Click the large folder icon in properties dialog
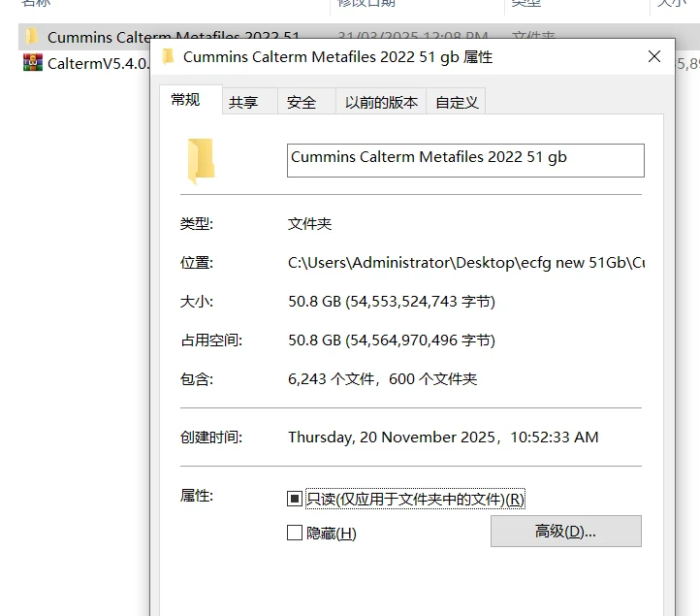This screenshot has width=700, height=616. tap(201, 161)
